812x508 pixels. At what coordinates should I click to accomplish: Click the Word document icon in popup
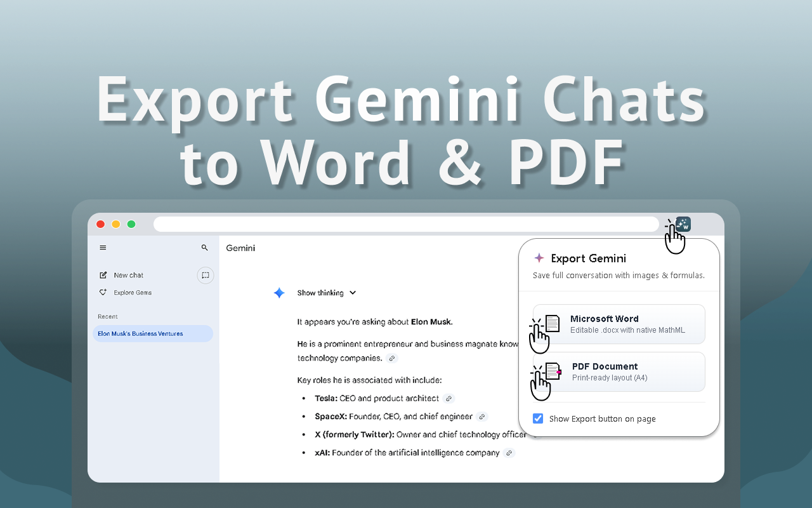pyautogui.click(x=553, y=324)
